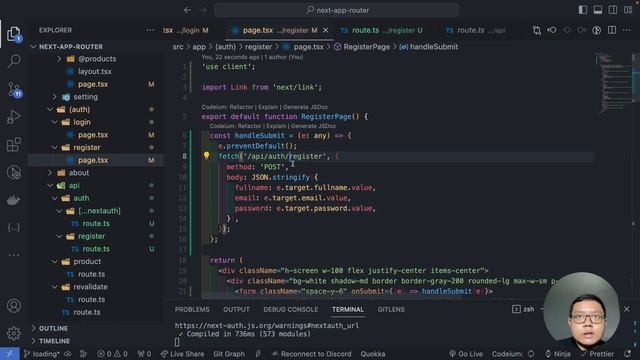Click the remote window indicator in status bar

click(9, 353)
